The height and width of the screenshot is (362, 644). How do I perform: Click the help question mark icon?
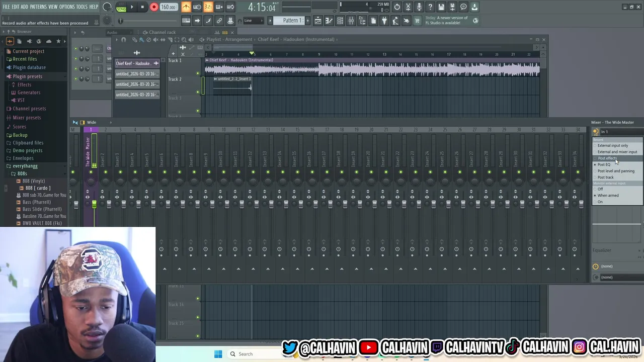pyautogui.click(x=430, y=7)
